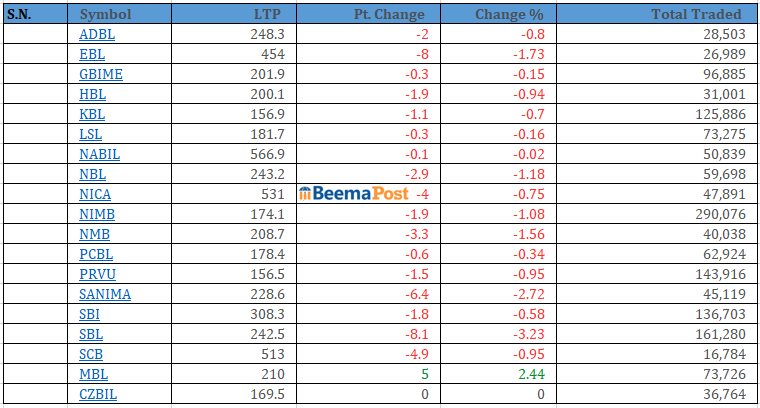
Task: Open the KBL symbol link
Action: click(x=92, y=114)
